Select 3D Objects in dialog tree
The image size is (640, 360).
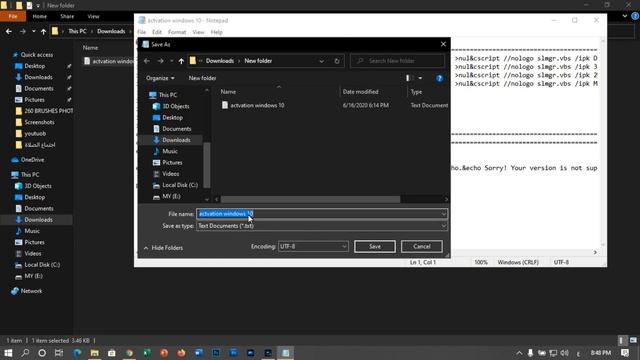[176, 106]
